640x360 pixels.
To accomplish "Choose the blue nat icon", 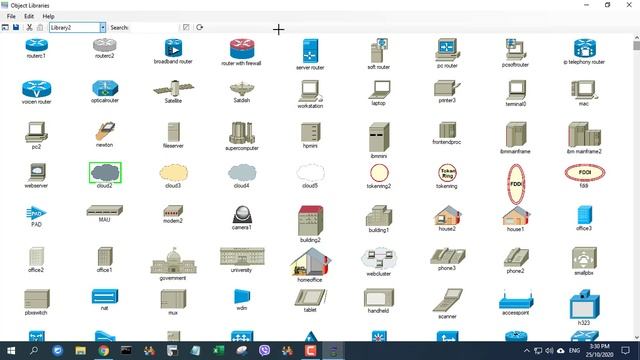I will point(105,296).
